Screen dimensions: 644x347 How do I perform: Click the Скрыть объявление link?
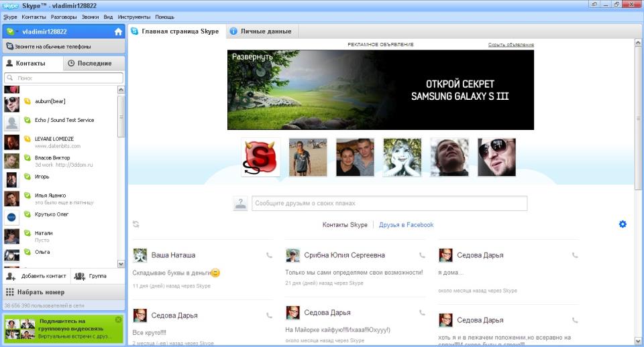(511, 45)
